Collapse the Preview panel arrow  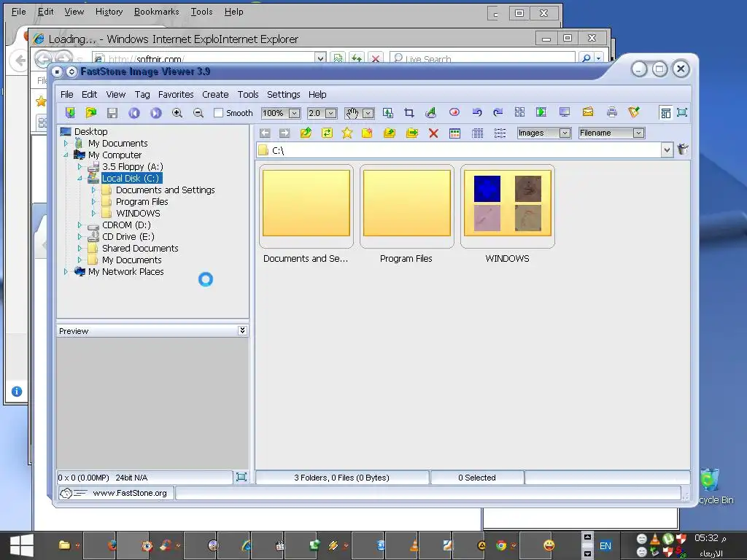click(242, 330)
